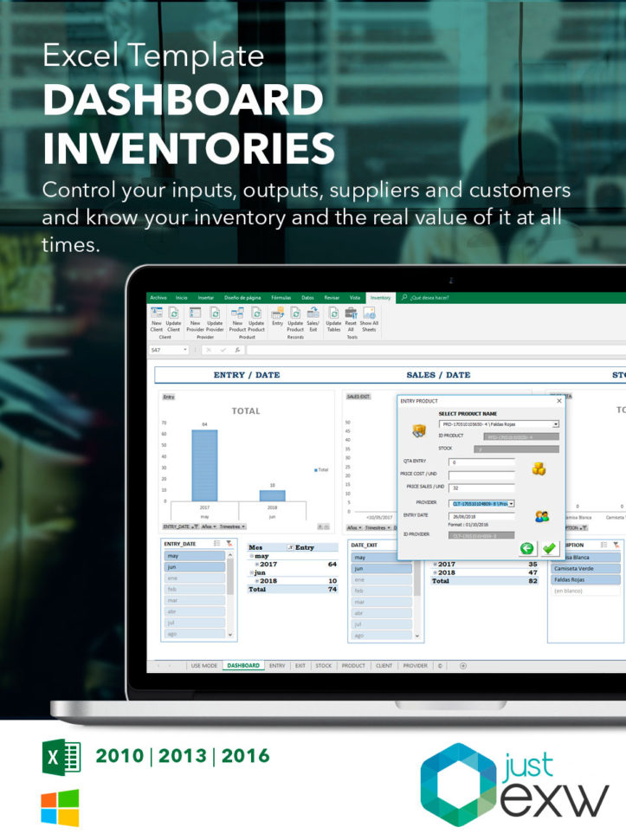626x840 pixels.
Task: Open Años filter on Sales chart
Action: [x=352, y=527]
